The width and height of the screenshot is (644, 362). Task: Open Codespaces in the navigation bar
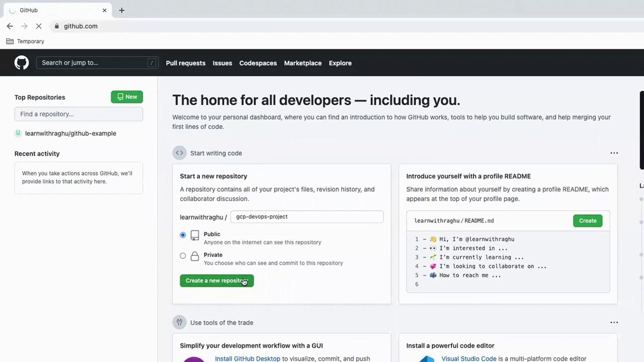coord(258,63)
